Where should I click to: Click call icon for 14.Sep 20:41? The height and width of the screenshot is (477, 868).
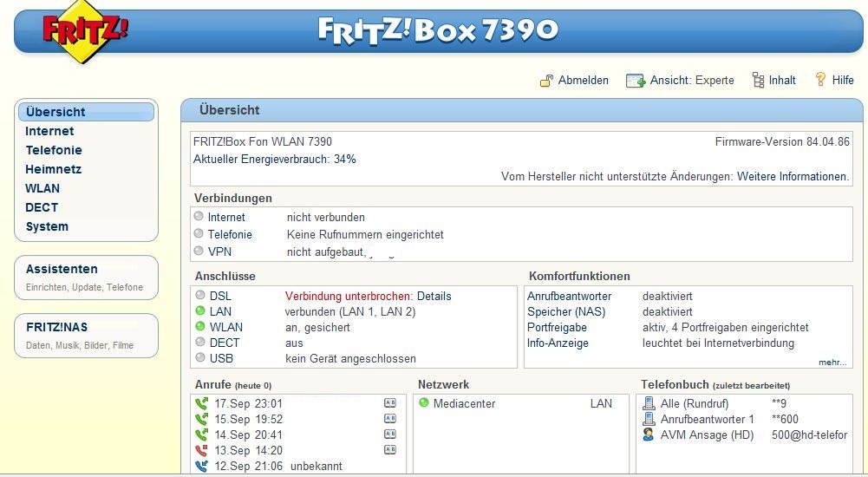[201, 435]
